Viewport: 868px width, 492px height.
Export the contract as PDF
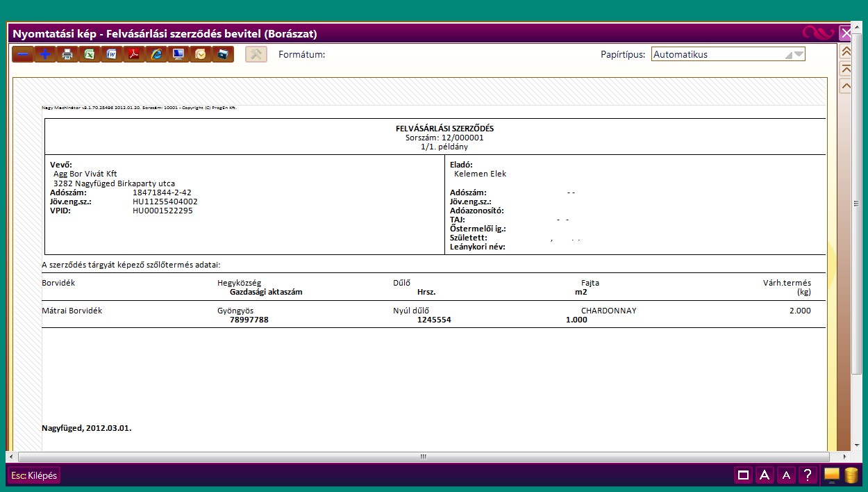(134, 54)
